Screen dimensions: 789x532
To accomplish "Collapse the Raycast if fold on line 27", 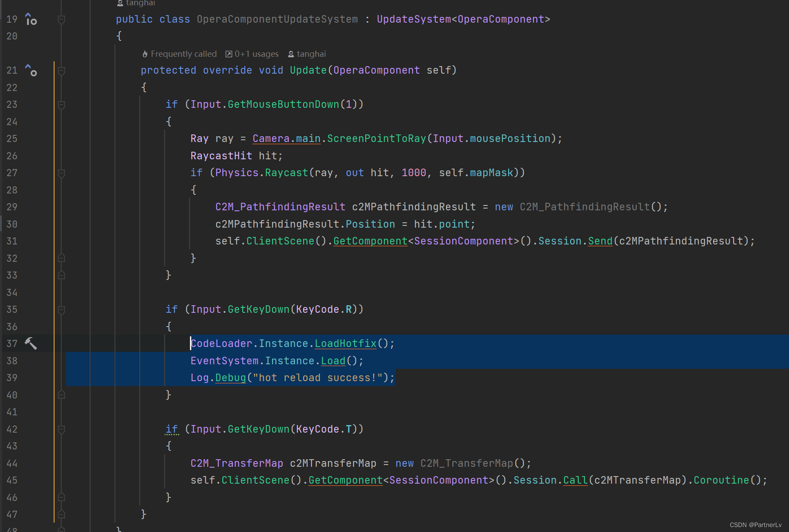I will click(62, 173).
